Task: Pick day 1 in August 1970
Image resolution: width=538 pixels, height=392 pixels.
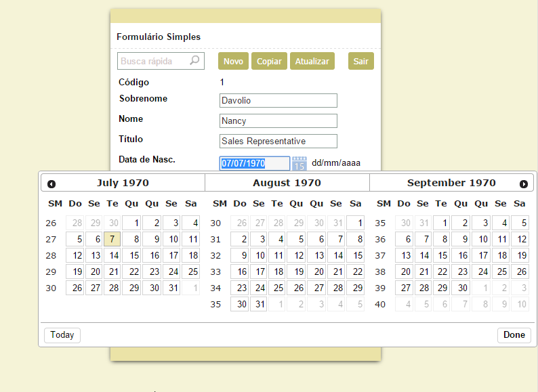Action: pos(355,223)
